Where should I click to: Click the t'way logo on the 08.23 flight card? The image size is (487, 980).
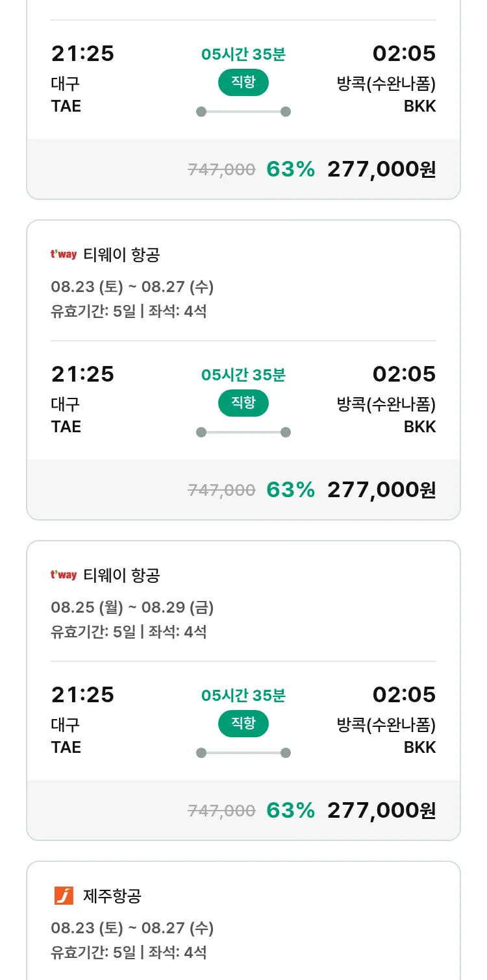click(x=64, y=254)
